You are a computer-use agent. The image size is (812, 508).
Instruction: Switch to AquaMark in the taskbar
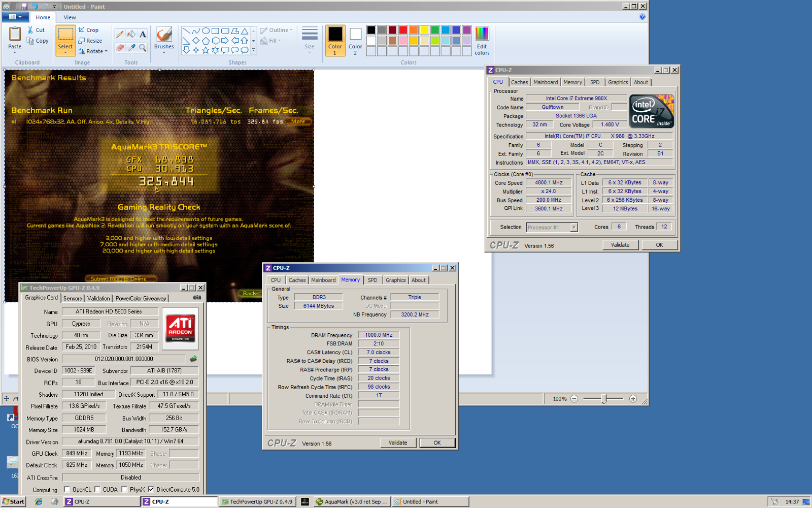(x=352, y=501)
